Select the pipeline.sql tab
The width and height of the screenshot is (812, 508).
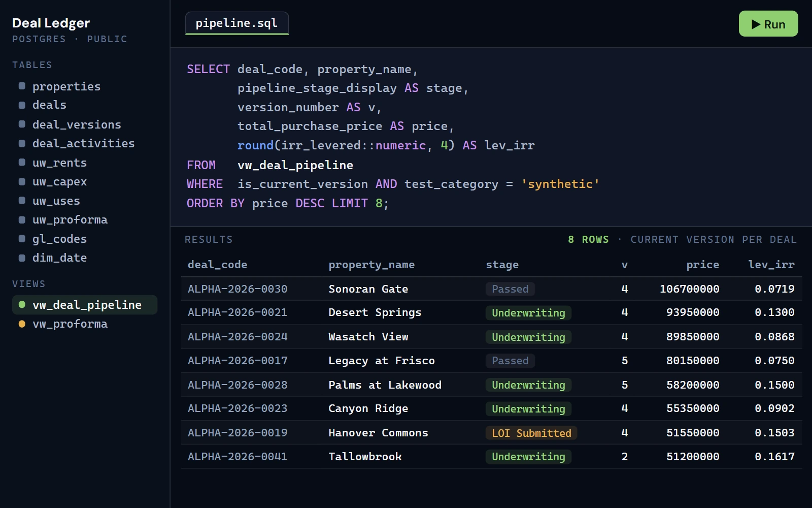[236, 23]
